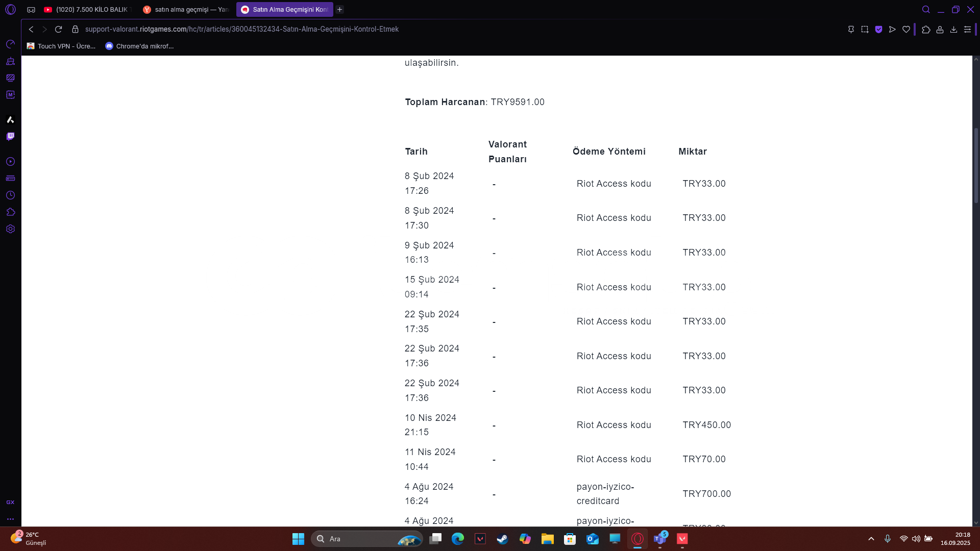Viewport: 980px width, 551px height.
Task: Click the GX logo near sidebar bottom
Action: pyautogui.click(x=10, y=503)
